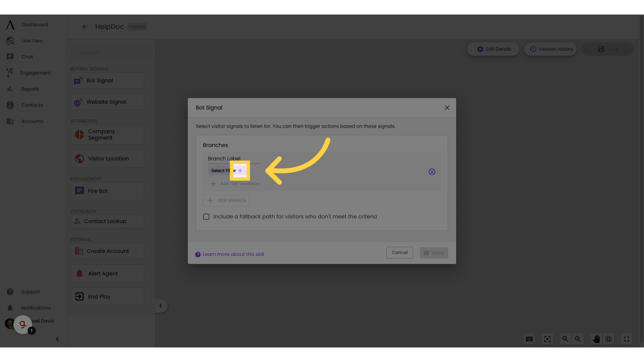Click the Accounts building icon
The width and height of the screenshot is (644, 362).
[x=10, y=121]
